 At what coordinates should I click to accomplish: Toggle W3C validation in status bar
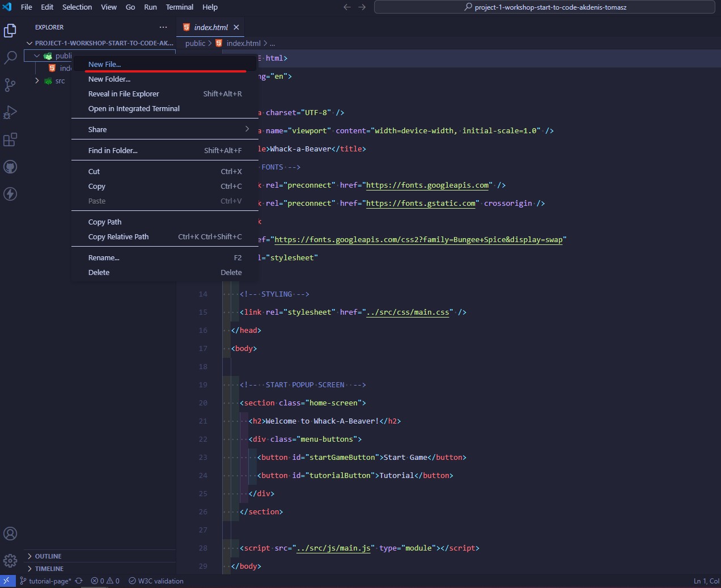[x=156, y=581]
